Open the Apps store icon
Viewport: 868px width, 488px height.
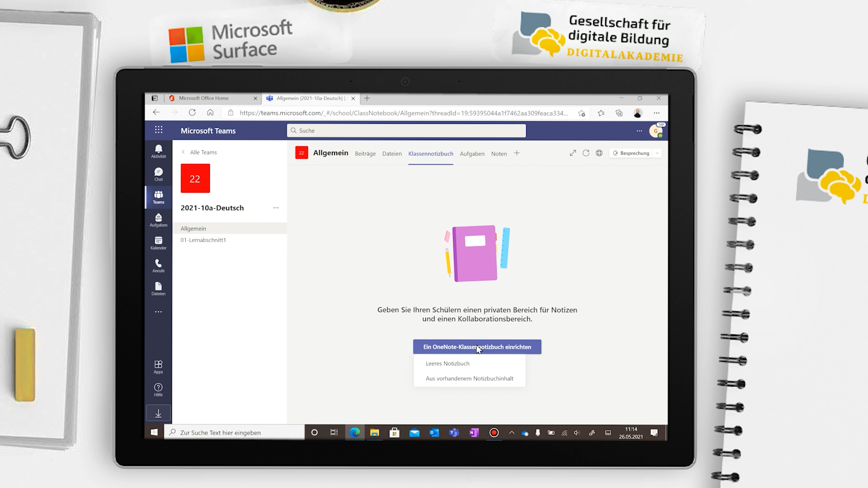click(x=158, y=367)
